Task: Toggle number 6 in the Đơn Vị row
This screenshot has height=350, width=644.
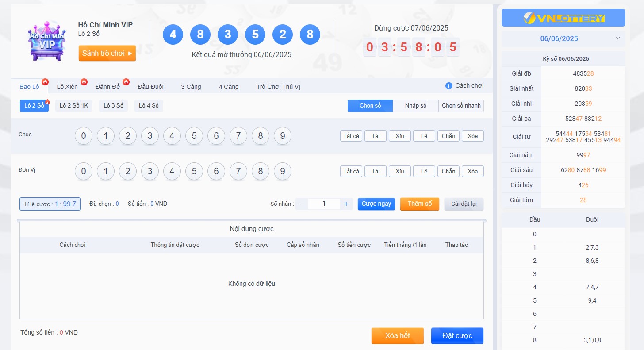Action: (216, 171)
